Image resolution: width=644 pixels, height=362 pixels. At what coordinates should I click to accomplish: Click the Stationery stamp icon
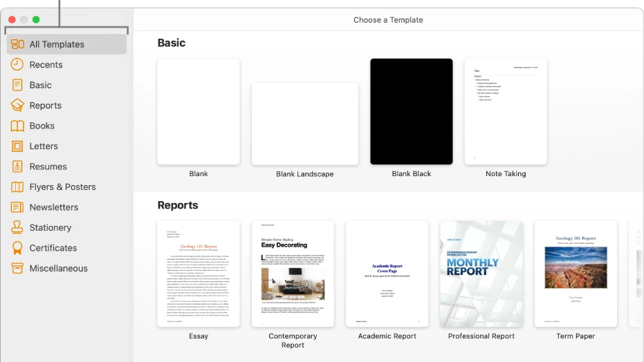(x=17, y=227)
